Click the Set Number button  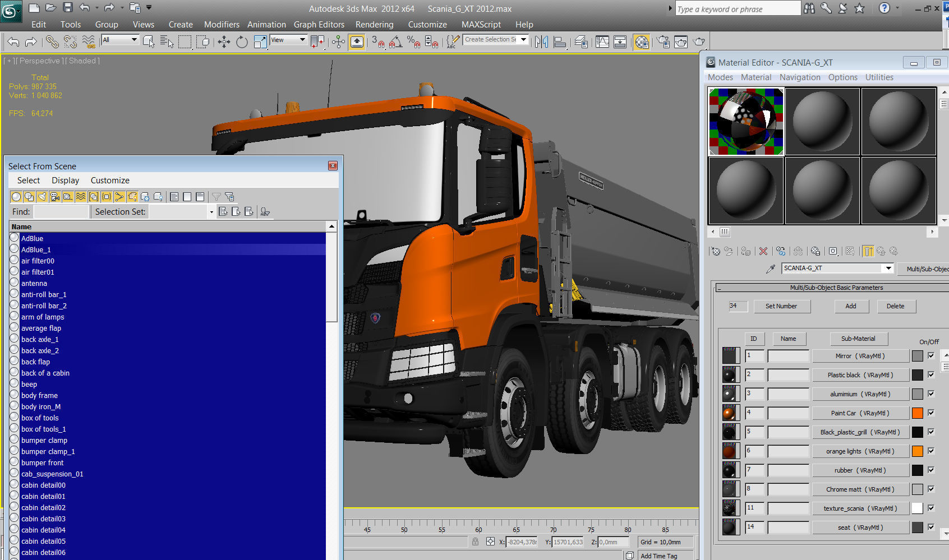[781, 306]
